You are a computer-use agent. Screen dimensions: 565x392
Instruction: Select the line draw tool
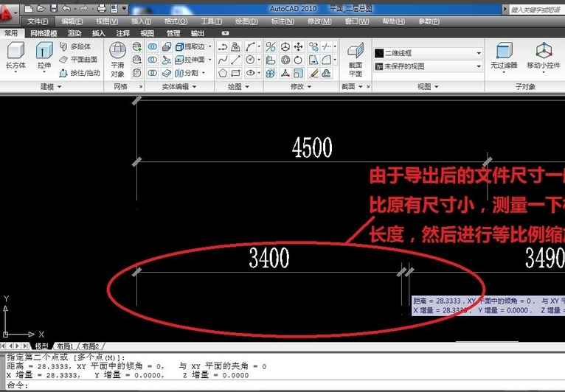click(x=235, y=60)
